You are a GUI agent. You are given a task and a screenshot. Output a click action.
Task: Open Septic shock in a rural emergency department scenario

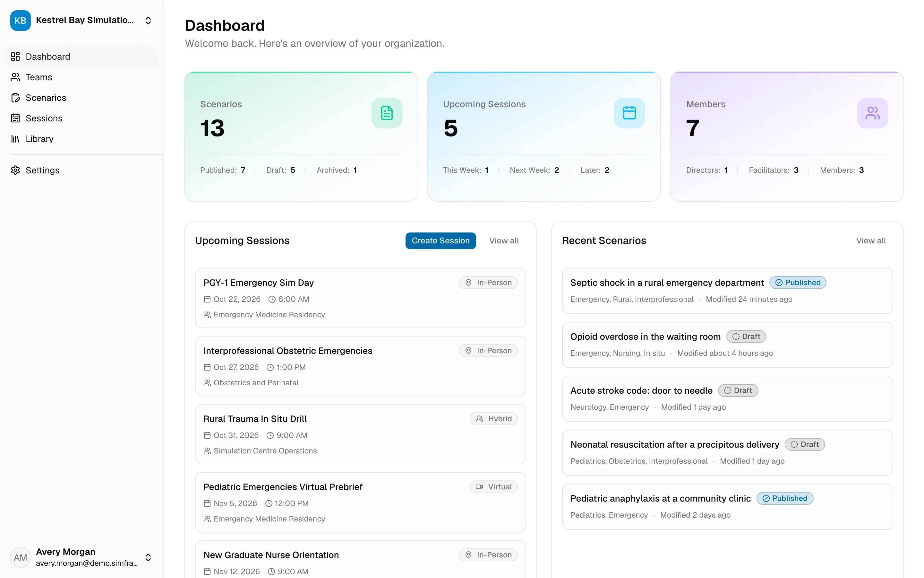click(x=727, y=291)
